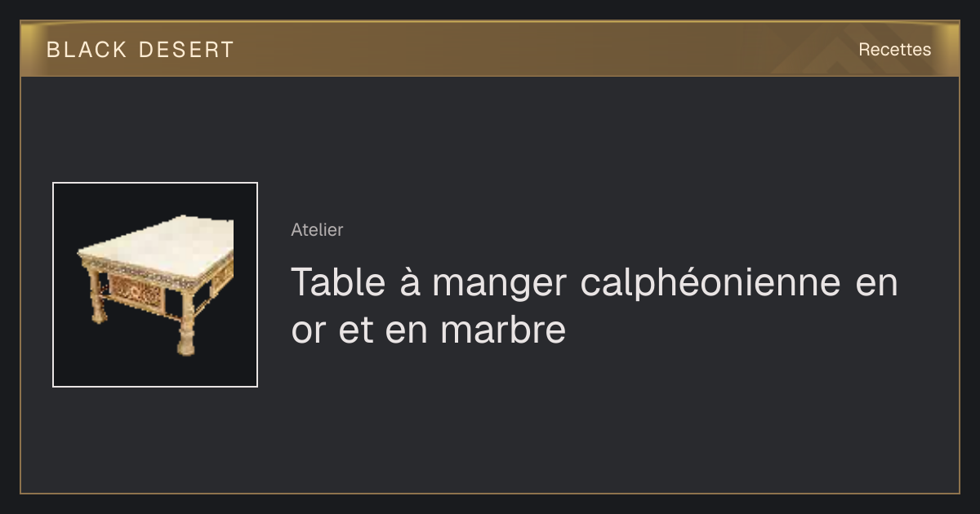
Task: Click the word DESERT in the logo
Action: coord(186,50)
